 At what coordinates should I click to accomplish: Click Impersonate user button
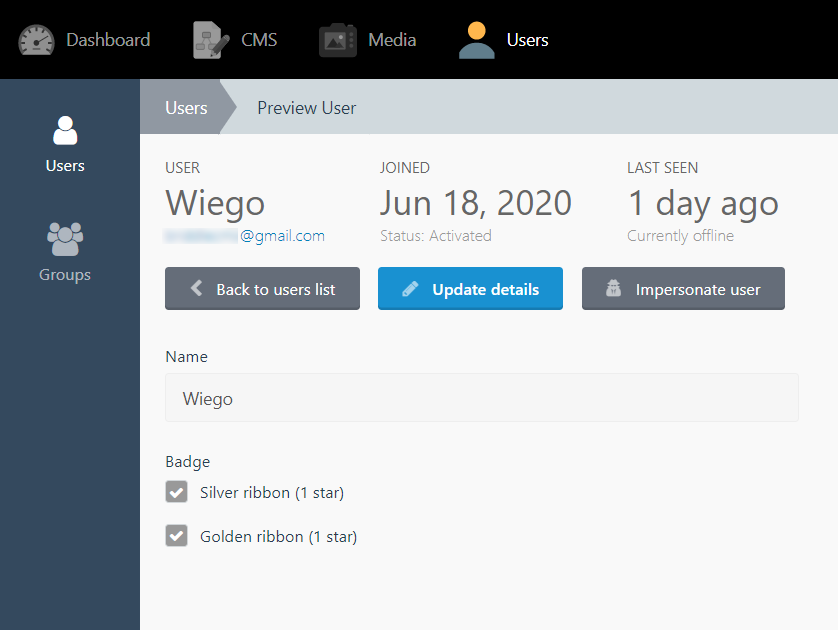coord(684,289)
